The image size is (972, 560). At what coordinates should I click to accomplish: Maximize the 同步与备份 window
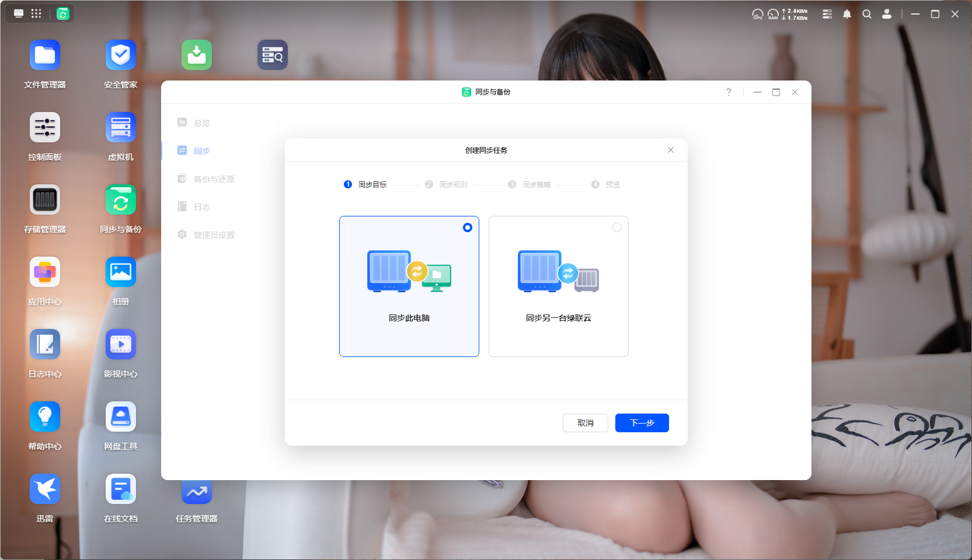[776, 92]
